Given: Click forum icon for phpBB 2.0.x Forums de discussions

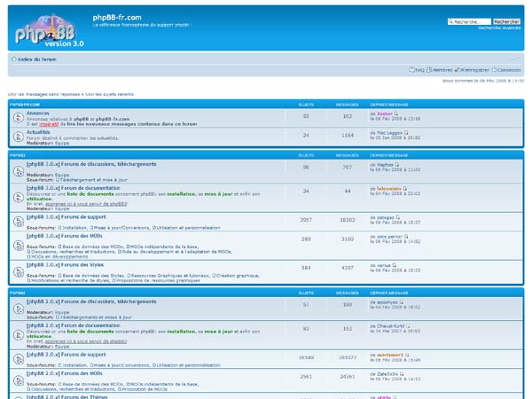Looking at the screenshot, I should click(19, 309).
